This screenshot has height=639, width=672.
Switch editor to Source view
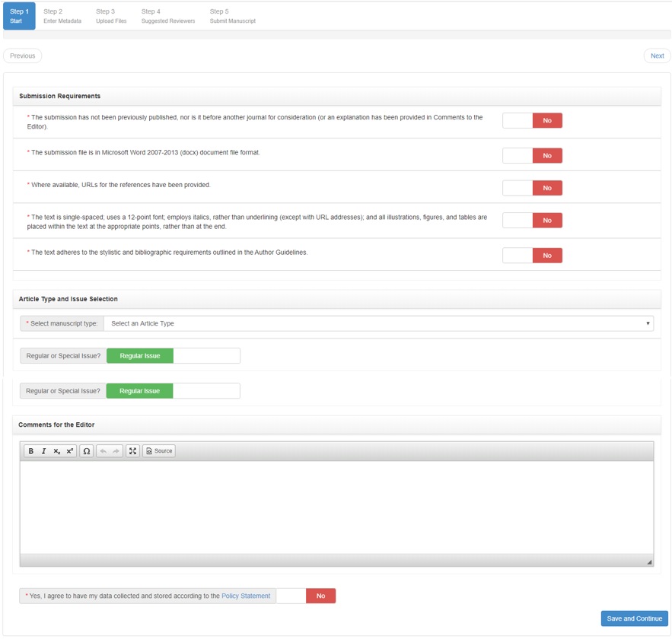coord(159,451)
